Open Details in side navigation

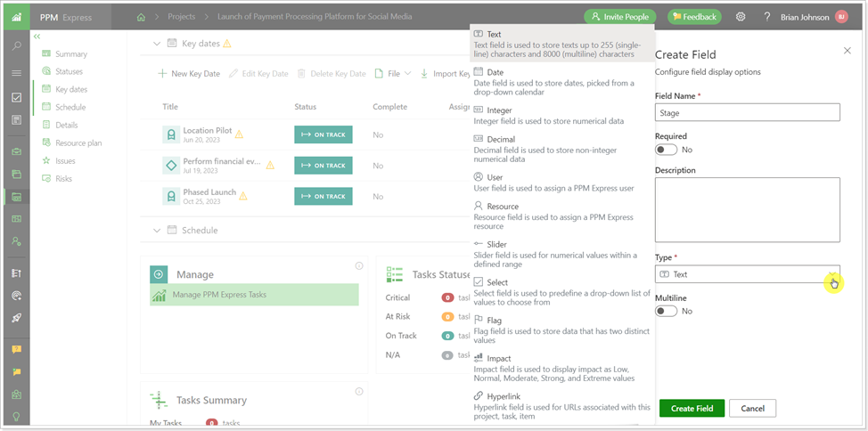pyautogui.click(x=67, y=125)
